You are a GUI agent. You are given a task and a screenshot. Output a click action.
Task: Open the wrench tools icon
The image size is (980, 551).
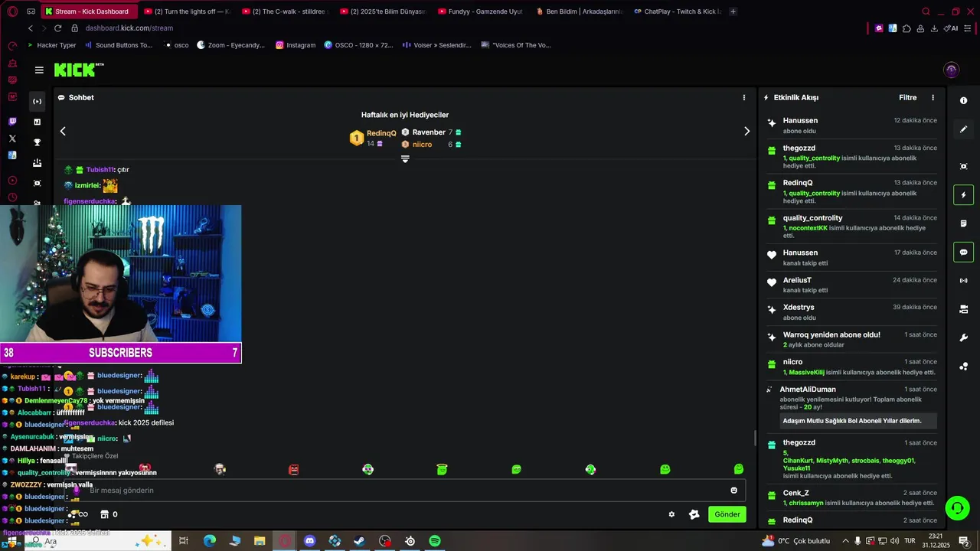pyautogui.click(x=963, y=337)
